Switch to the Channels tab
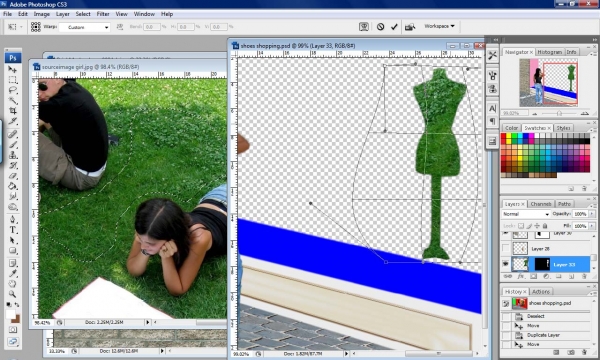600x360 pixels. tap(541, 204)
